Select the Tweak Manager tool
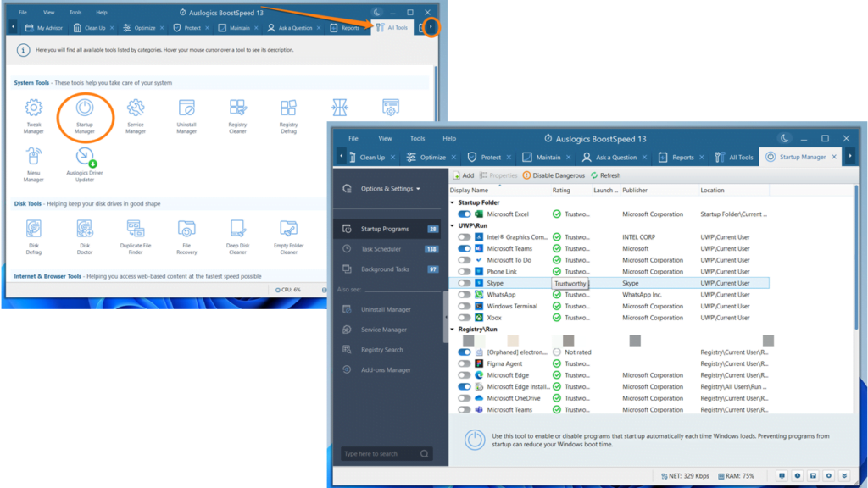Viewport: 868px width, 488px height. [x=33, y=110]
